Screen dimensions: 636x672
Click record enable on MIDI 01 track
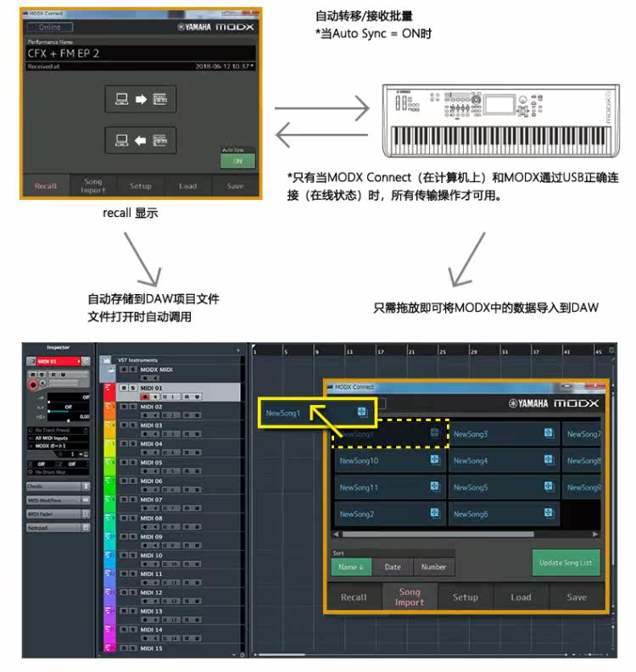145,397
